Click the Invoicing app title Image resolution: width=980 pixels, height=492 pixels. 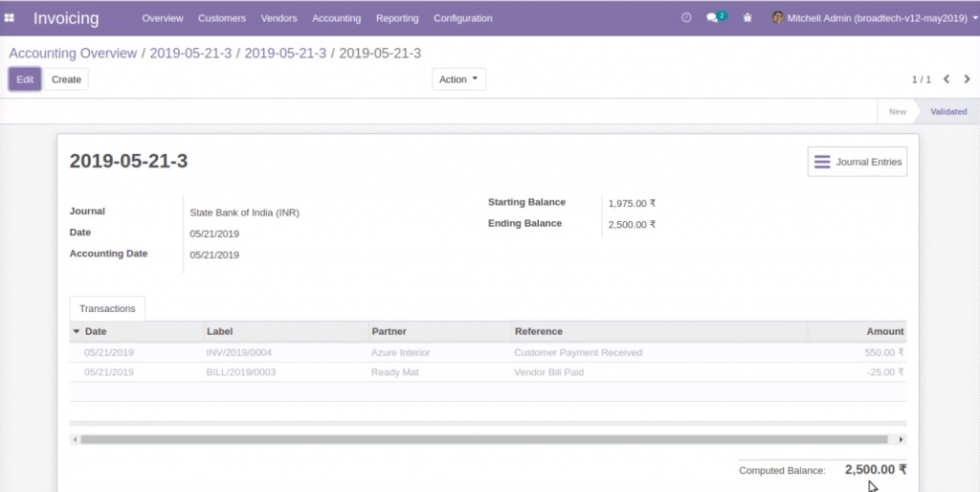66,18
